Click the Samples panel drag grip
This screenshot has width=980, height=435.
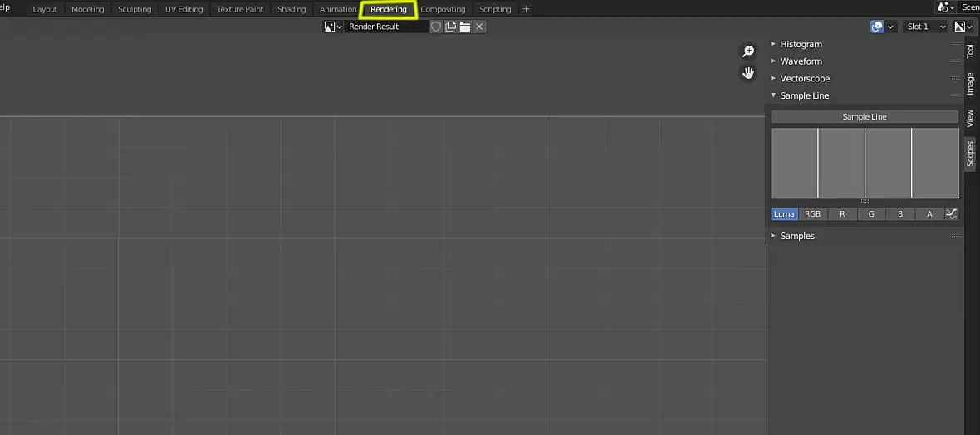click(955, 236)
